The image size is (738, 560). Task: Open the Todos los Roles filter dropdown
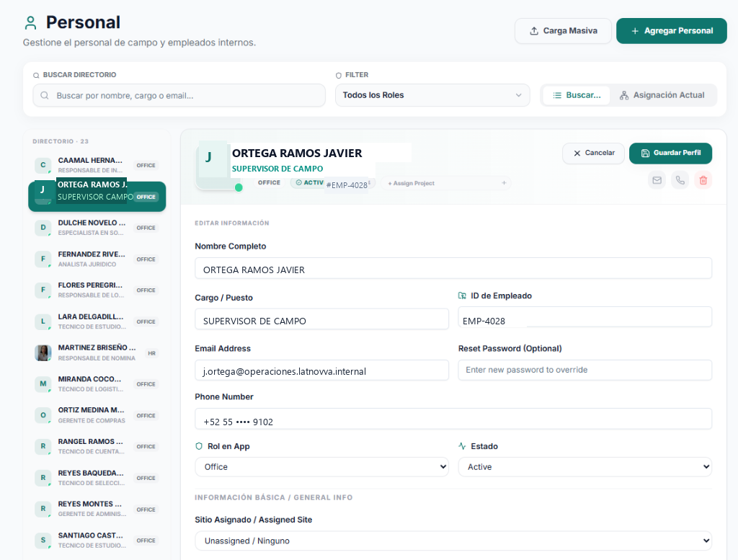tap(432, 95)
